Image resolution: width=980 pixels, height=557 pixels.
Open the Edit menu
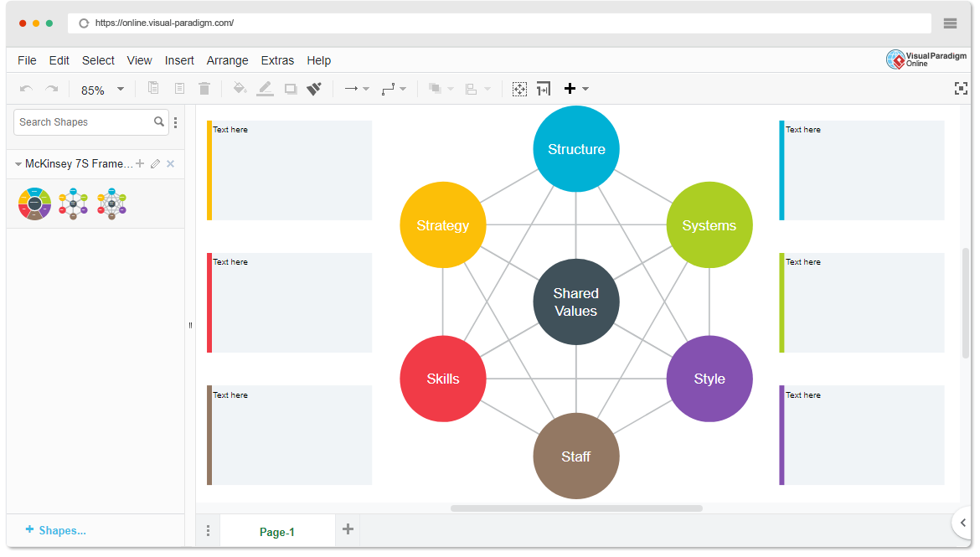tap(59, 60)
